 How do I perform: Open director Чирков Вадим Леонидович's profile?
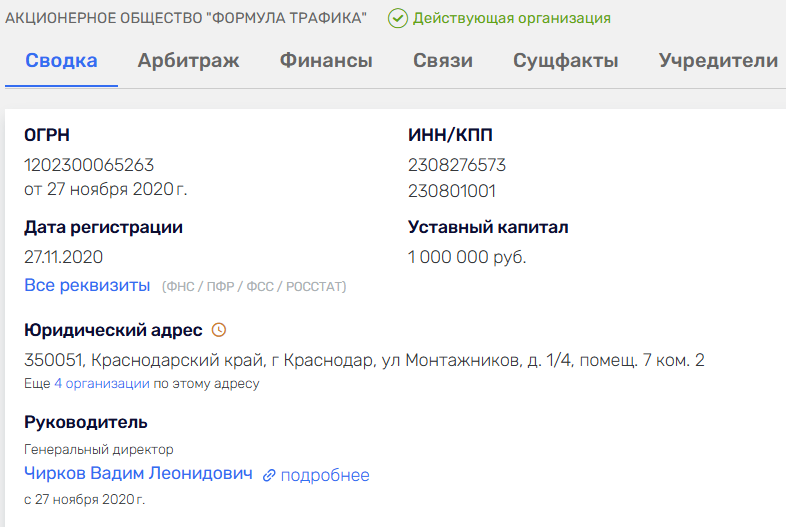[x=138, y=474]
